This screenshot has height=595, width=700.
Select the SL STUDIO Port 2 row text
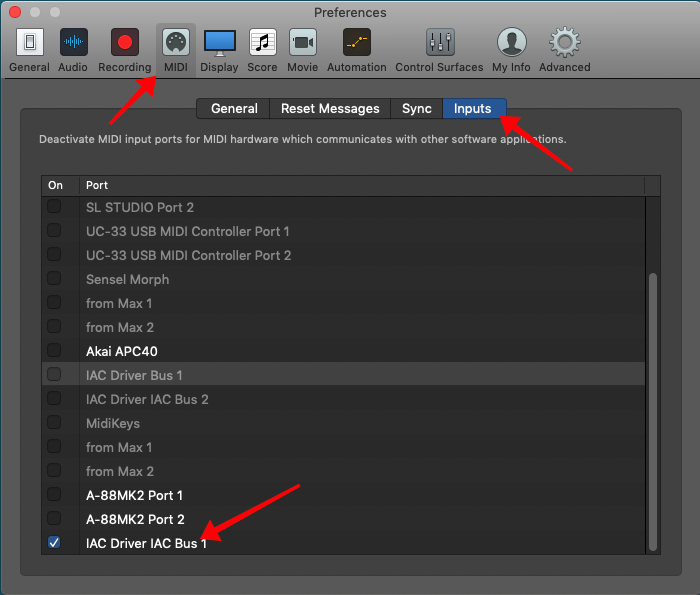click(140, 208)
